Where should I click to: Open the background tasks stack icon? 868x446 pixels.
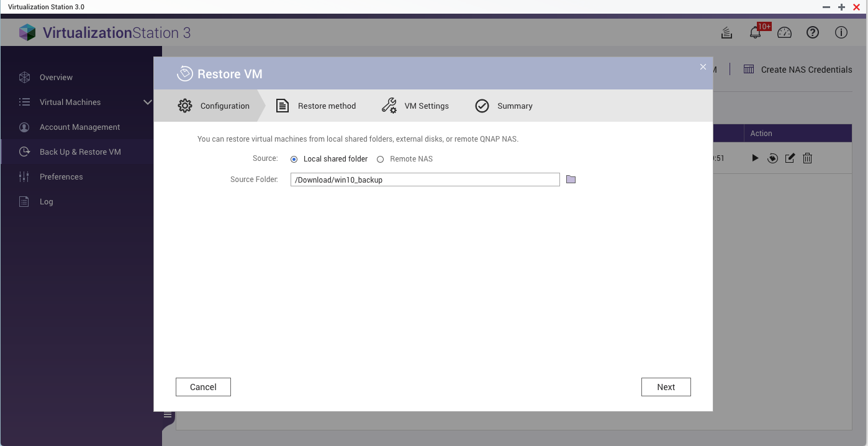coord(726,33)
